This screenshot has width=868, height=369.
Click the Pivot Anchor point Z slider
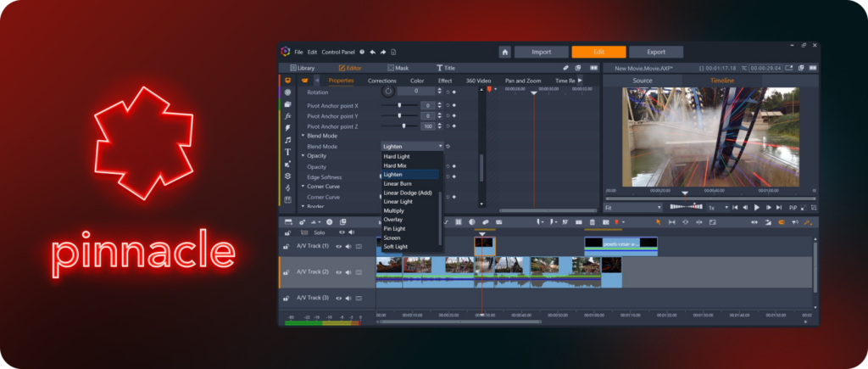pyautogui.click(x=403, y=126)
